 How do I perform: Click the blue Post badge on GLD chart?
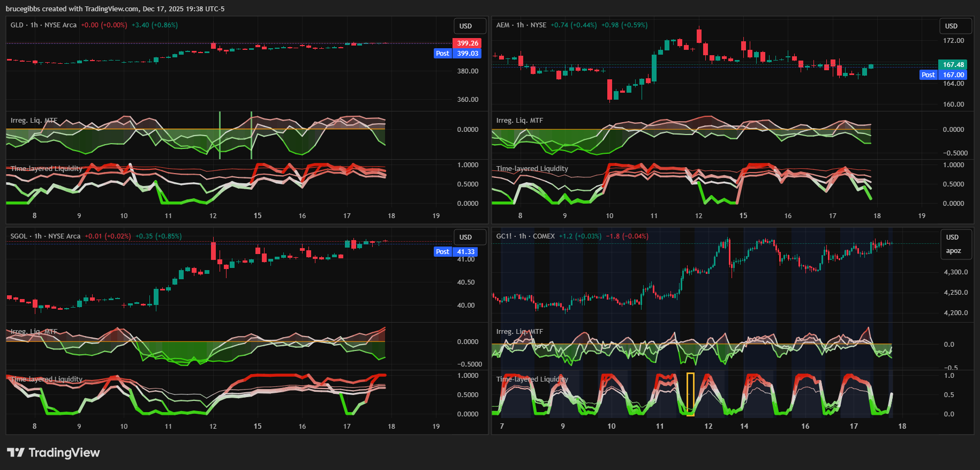[442, 54]
